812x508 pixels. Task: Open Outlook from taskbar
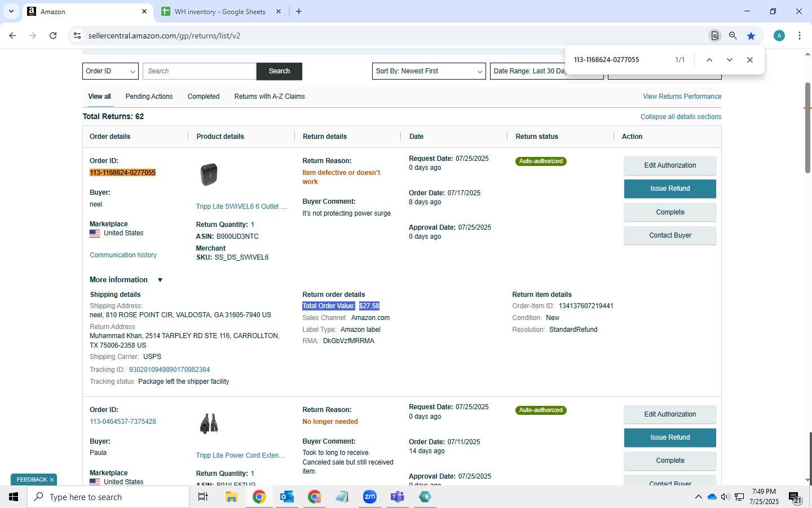(x=287, y=497)
